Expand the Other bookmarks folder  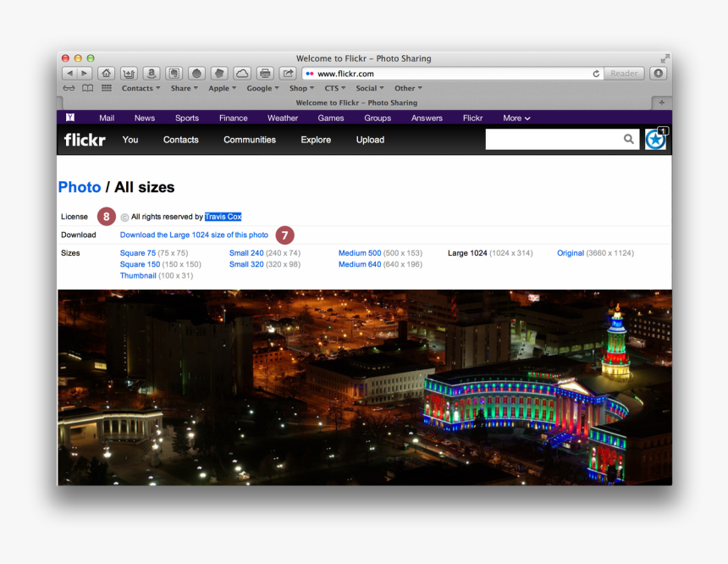click(408, 88)
